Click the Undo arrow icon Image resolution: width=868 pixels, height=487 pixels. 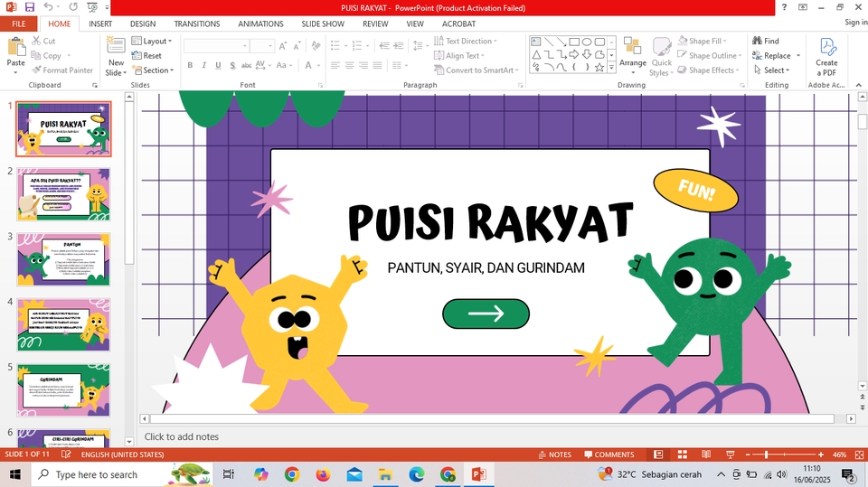(x=48, y=7)
